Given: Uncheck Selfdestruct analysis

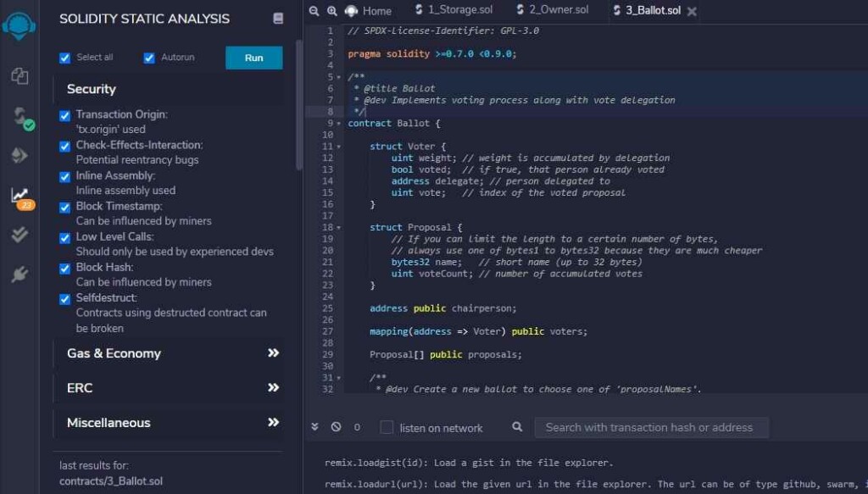Looking at the screenshot, I should click(x=64, y=299).
